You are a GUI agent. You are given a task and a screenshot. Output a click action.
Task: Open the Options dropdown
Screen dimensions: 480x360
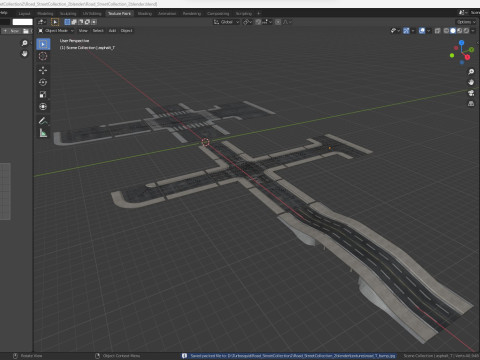pyautogui.click(x=466, y=22)
